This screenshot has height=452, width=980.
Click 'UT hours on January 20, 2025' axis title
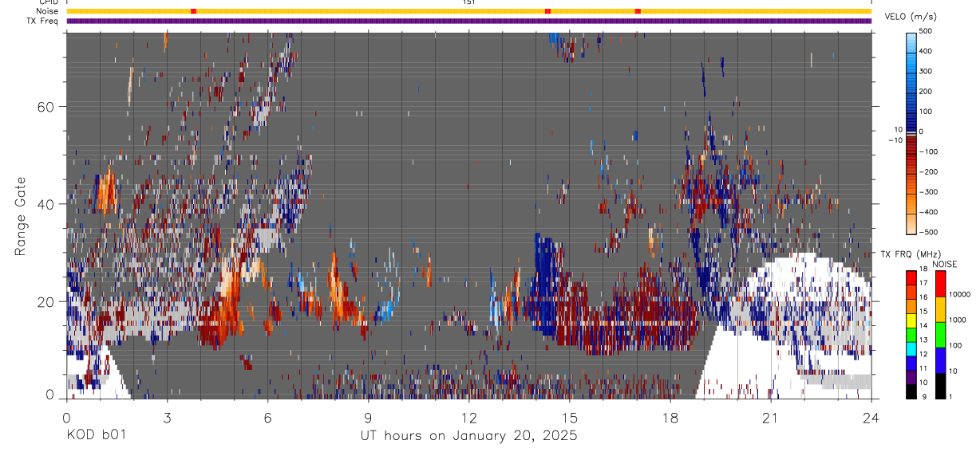(468, 436)
